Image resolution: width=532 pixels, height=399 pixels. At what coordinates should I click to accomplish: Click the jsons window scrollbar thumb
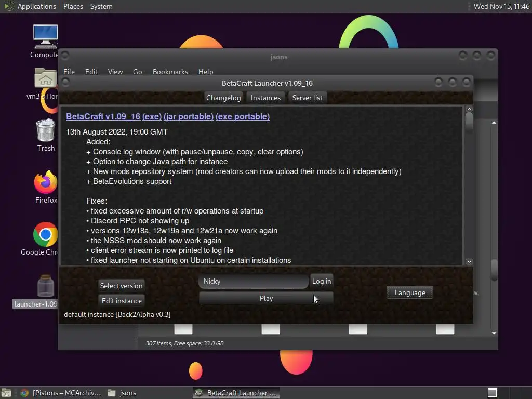click(495, 270)
